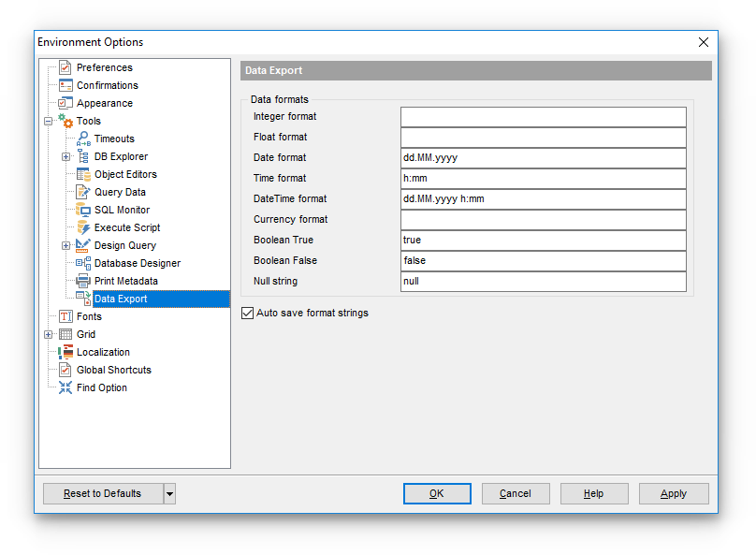Viewport: 756px width, 555px height.
Task: Click the Execute Script icon
Action: [82, 227]
